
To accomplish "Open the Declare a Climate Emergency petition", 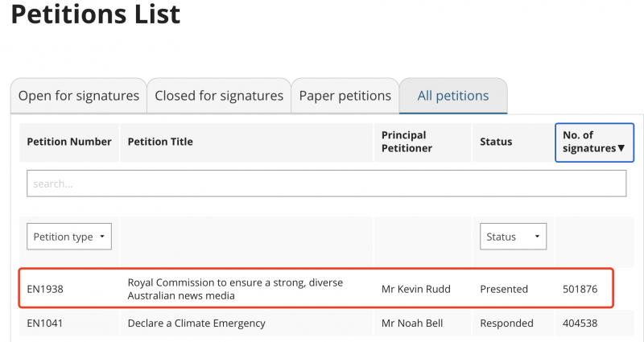I will click(196, 323).
